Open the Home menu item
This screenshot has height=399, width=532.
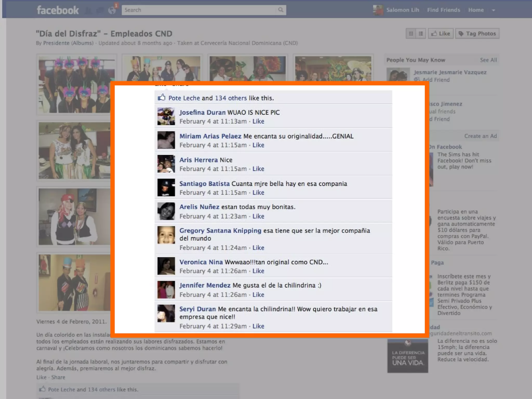tap(476, 10)
